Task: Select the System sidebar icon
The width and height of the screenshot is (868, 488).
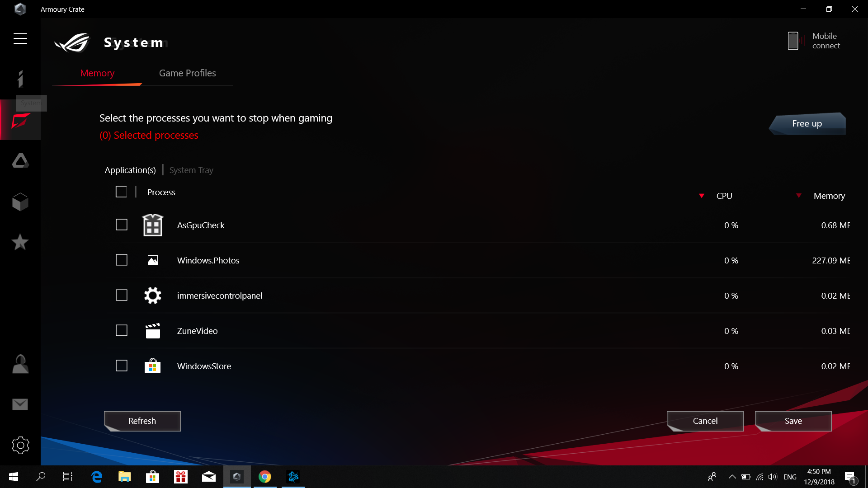Action: (20, 121)
